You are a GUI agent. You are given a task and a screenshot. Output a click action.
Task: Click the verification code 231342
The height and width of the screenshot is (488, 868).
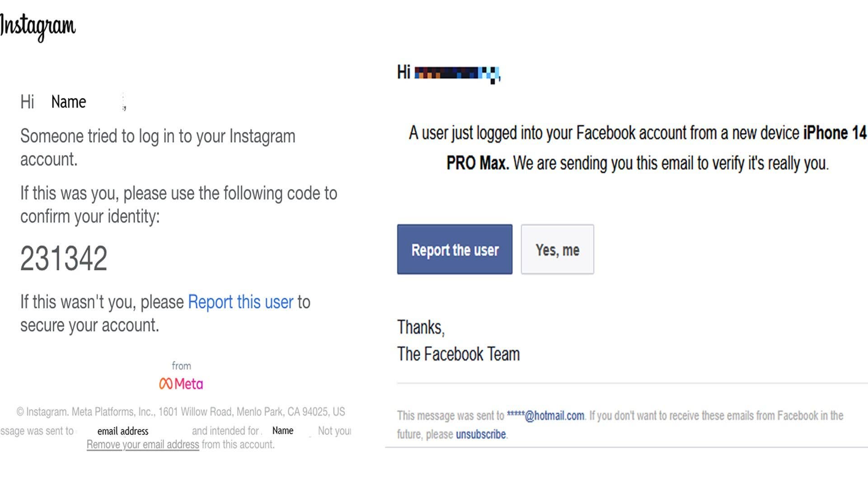pos(64,258)
